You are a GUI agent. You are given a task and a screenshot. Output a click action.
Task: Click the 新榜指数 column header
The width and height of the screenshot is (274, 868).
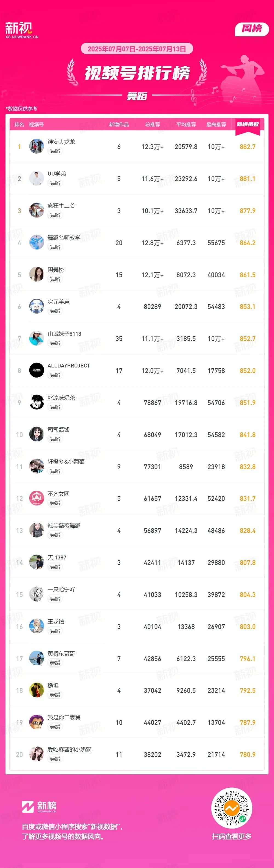[x=248, y=124]
